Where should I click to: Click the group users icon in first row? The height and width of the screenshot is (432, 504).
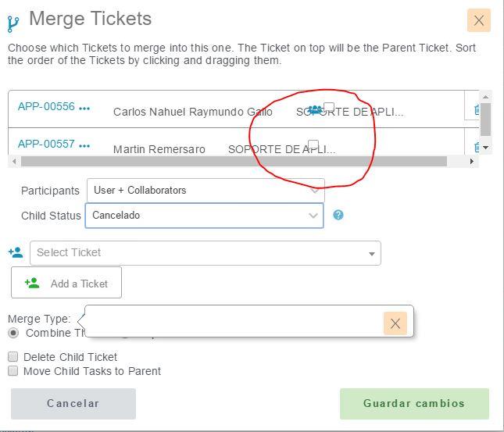pos(315,110)
